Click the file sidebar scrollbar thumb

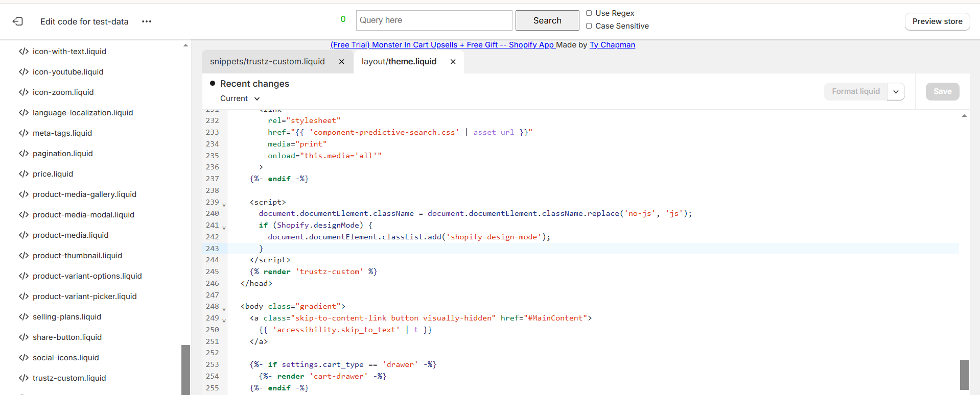pyautogui.click(x=185, y=369)
